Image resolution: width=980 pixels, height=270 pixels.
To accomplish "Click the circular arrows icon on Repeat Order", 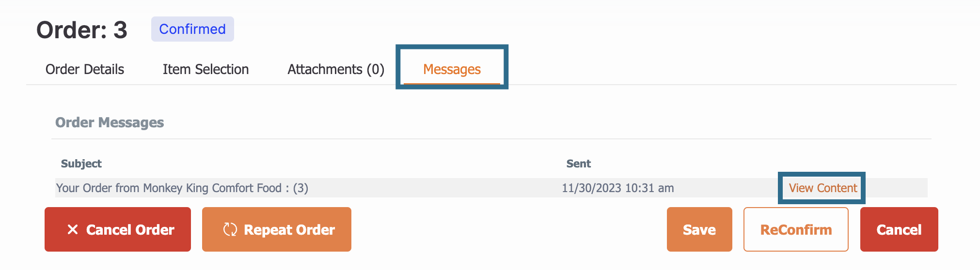I will tap(230, 229).
